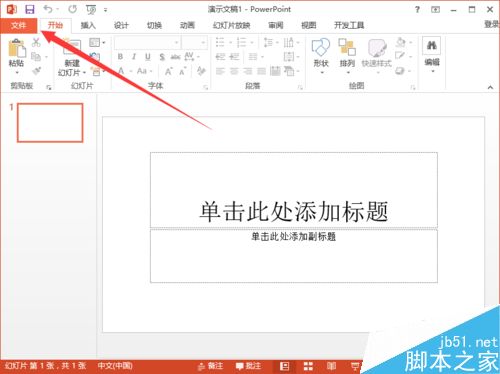Click the Increase List Level icon
Image resolution: width=500 pixels, height=374 pixels.
[234, 57]
